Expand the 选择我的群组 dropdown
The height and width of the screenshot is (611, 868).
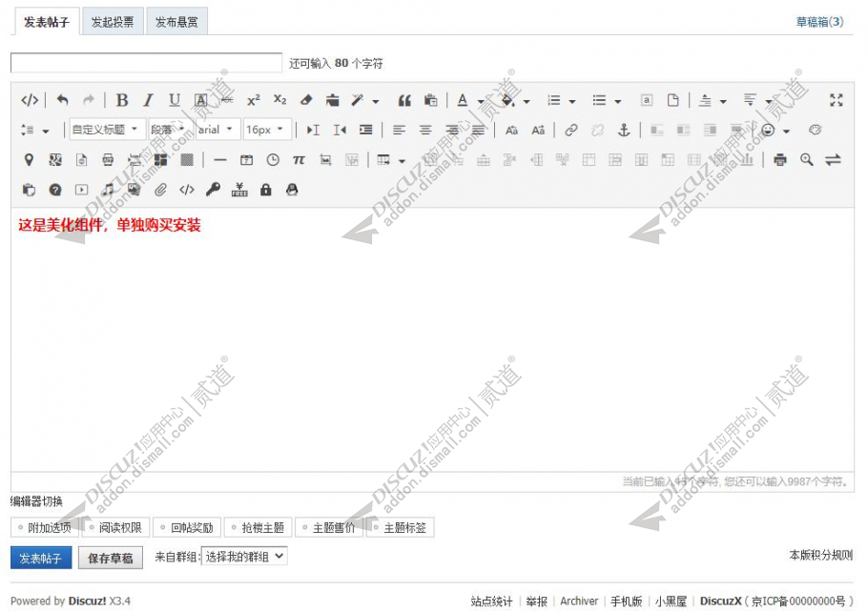243,556
